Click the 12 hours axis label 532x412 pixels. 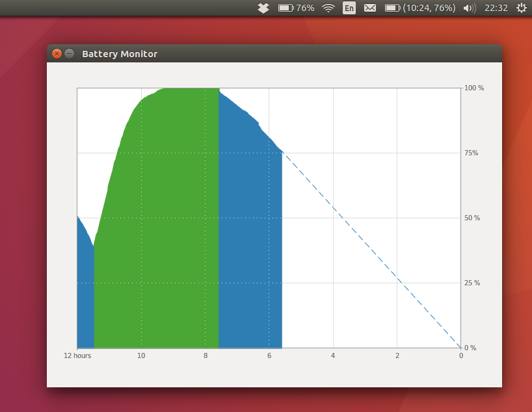click(77, 355)
